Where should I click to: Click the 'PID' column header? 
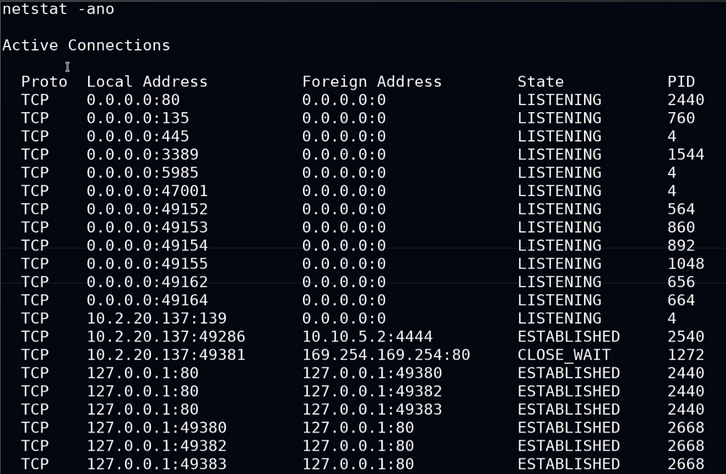[x=681, y=81]
